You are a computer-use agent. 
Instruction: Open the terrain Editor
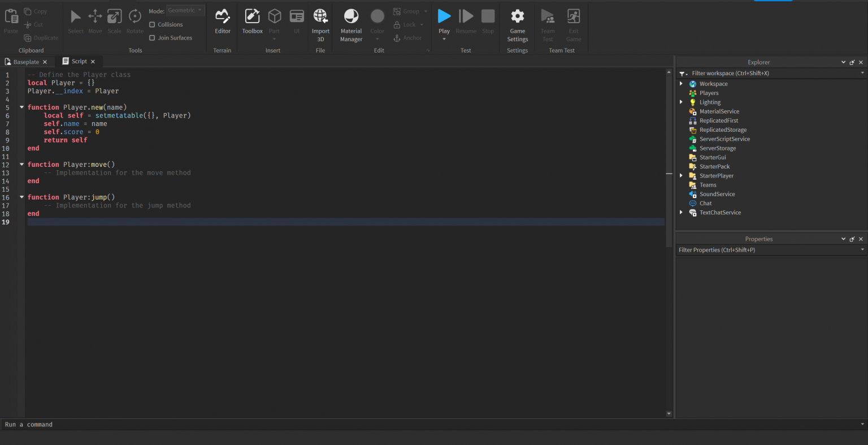[222, 23]
